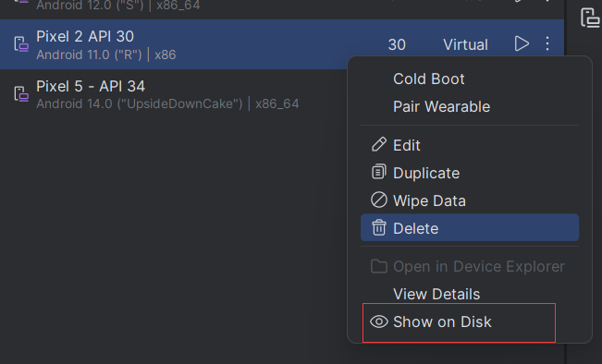Select the highlighted Delete menu item
The image size is (602, 364).
470,228
